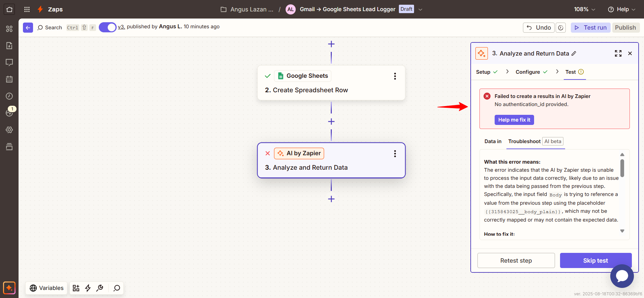Open the four-circles components icon in the sidebar
The height and width of the screenshot is (298, 644).
(x=9, y=29)
